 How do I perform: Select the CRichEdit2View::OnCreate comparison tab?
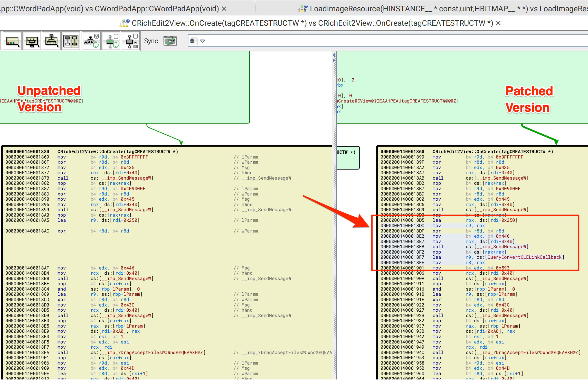[312, 23]
